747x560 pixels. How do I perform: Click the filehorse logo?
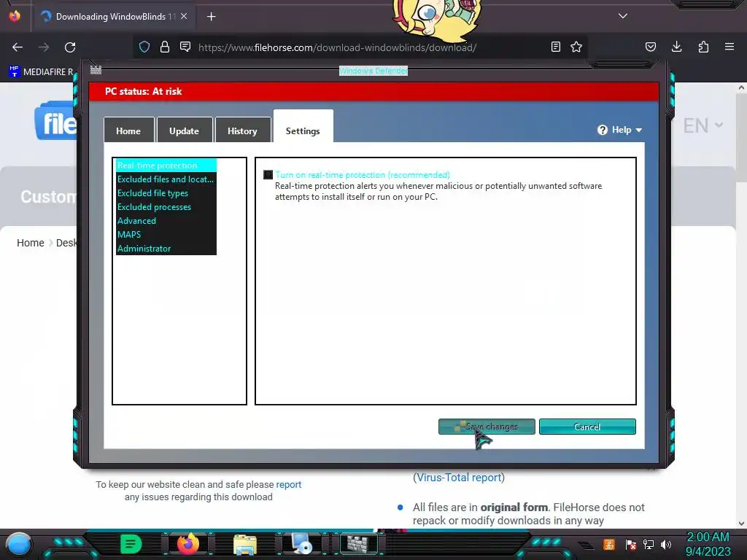point(55,121)
